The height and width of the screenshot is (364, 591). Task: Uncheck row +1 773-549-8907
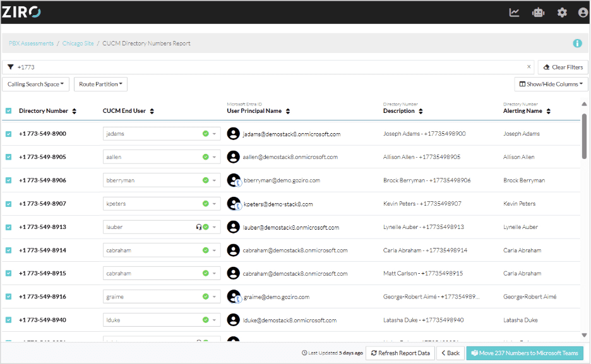tap(9, 204)
